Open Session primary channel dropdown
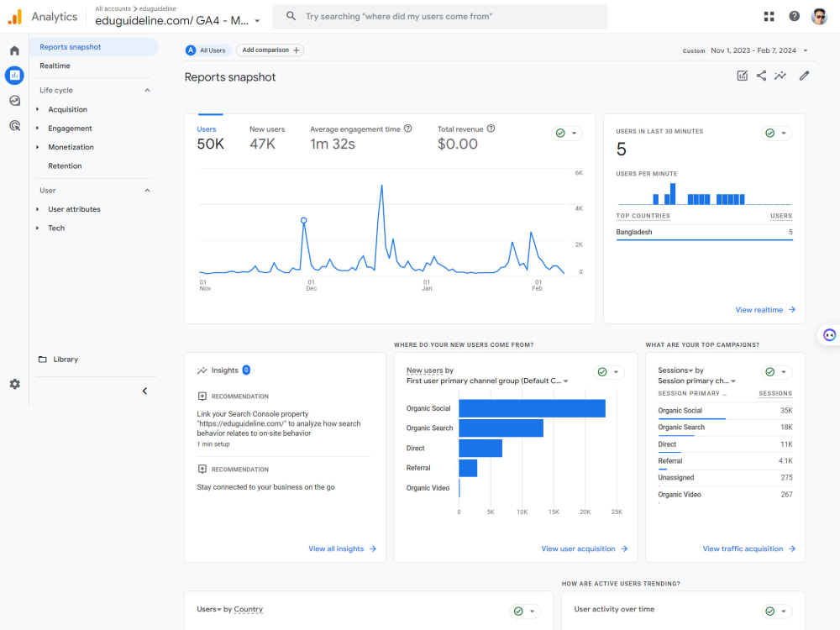The width and height of the screenshot is (840, 630). tap(733, 381)
